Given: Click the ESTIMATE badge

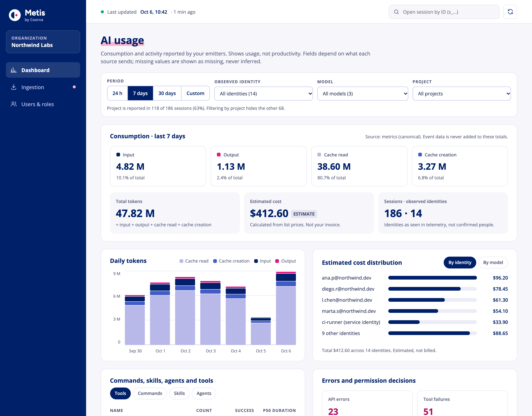Looking at the screenshot, I should pos(304,214).
